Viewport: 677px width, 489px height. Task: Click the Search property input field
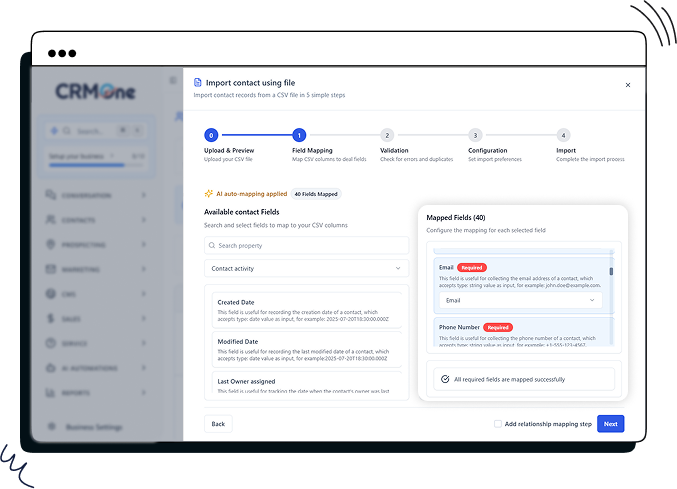pyautogui.click(x=306, y=245)
